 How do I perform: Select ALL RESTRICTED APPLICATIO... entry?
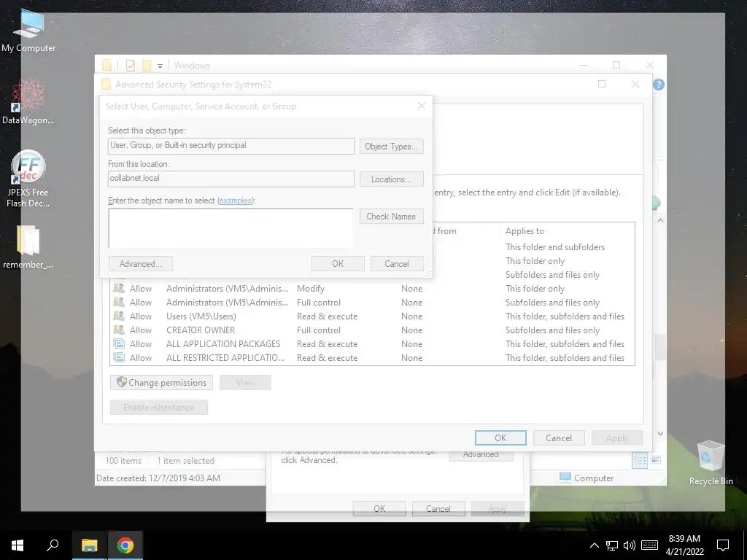372,357
